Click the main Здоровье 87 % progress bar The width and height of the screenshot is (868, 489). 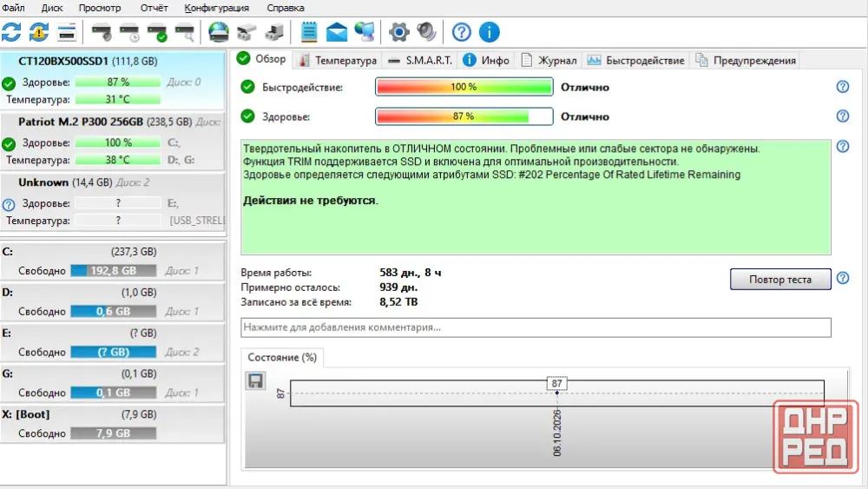pyautogui.click(x=464, y=116)
